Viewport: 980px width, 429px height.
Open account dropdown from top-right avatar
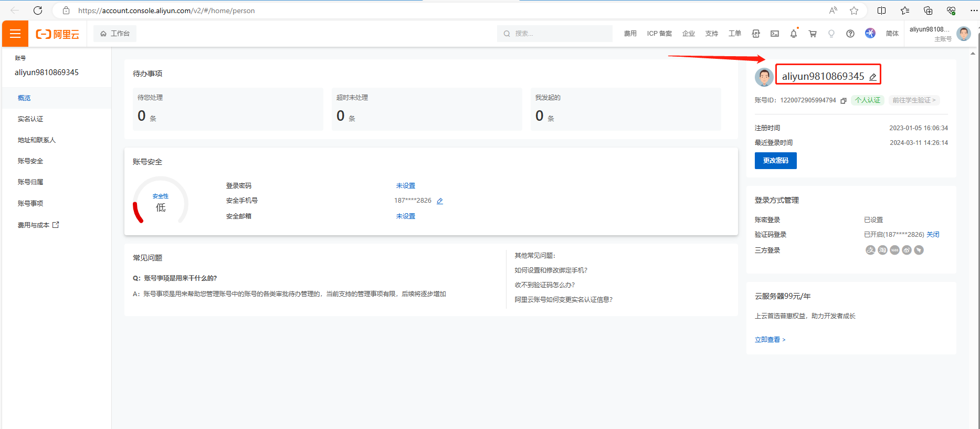pos(964,34)
